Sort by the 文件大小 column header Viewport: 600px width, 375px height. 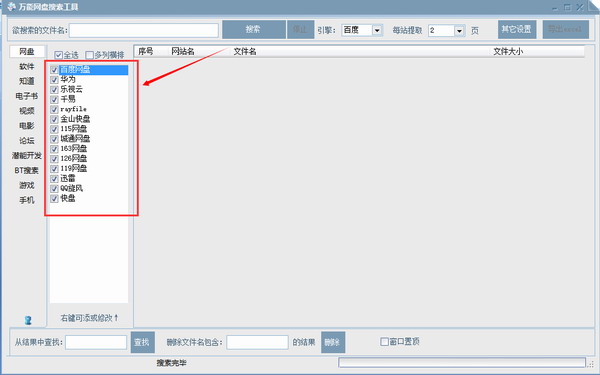point(508,52)
